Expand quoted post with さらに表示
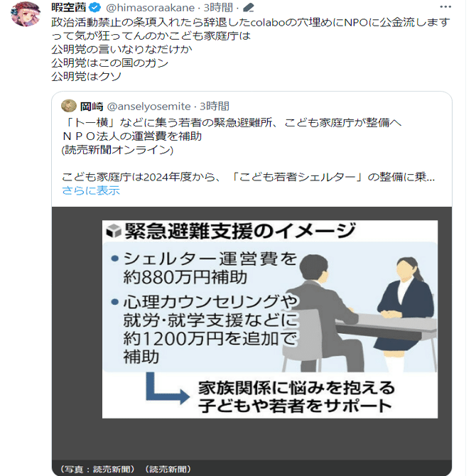Screen dimensions: 476x476 91,190
